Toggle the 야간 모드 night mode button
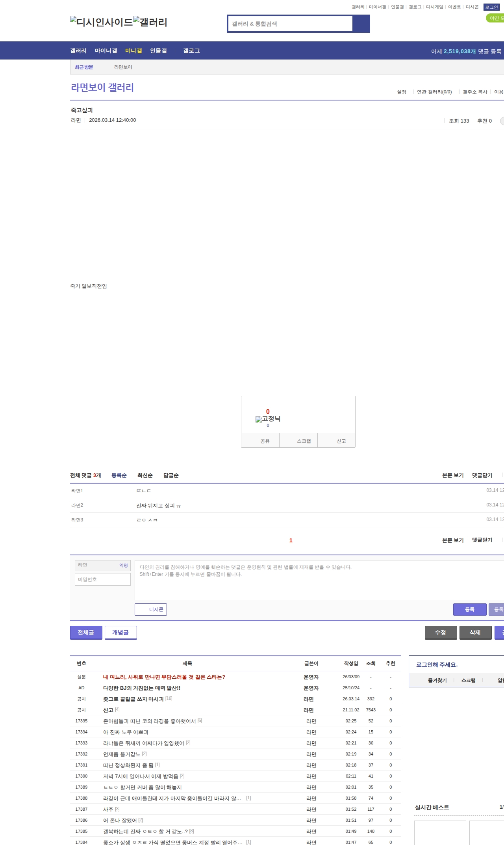Screen dimensions: 504x845 [495, 18]
